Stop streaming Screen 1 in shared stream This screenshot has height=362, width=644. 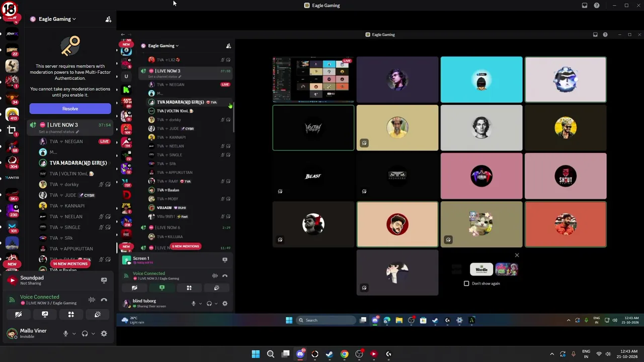point(225,260)
